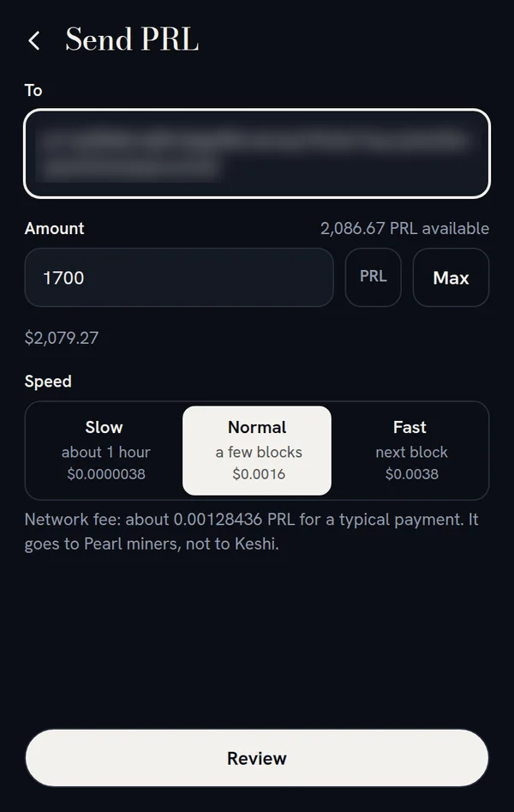The width and height of the screenshot is (514, 812).
Task: Click the amount field showing 1700
Action: 179,278
